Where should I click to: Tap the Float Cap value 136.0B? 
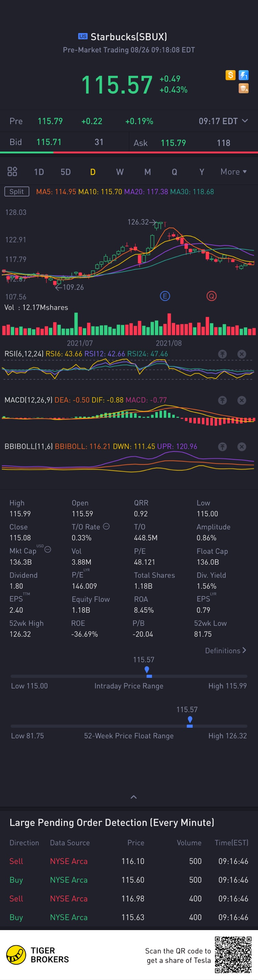pyautogui.click(x=208, y=562)
